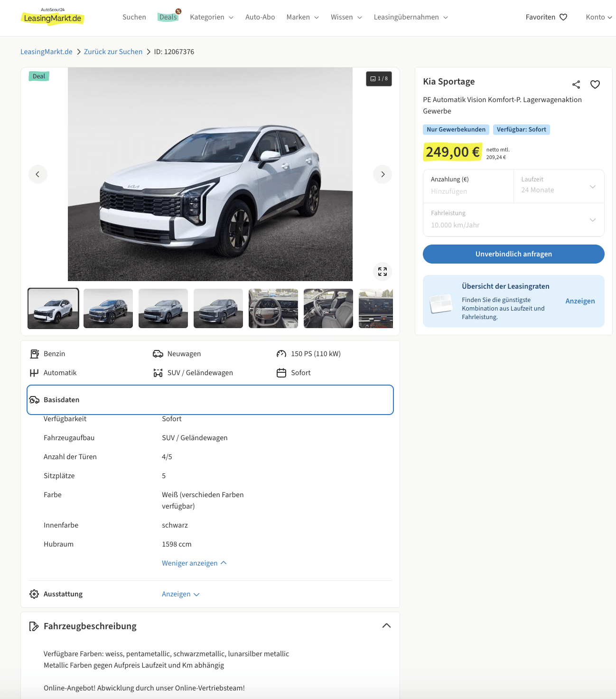Screen dimensions: 616x699
Task: Show next car image with right arrow
Action: pos(383,174)
